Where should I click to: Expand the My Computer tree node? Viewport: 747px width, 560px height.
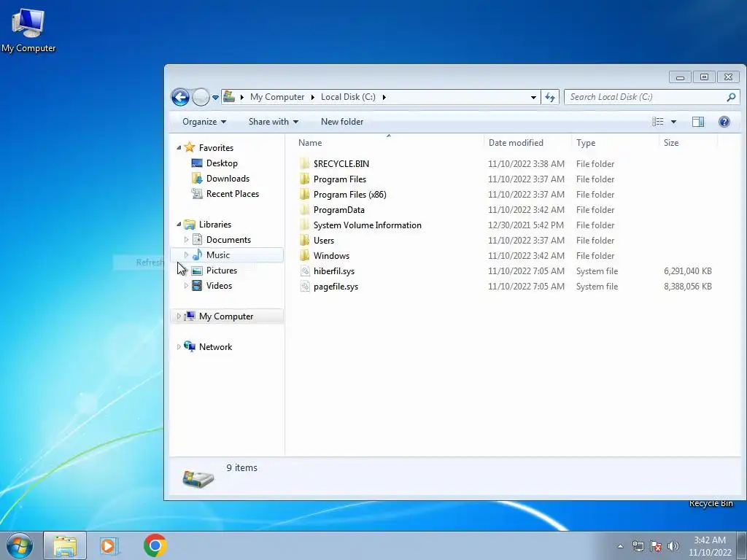click(x=179, y=316)
